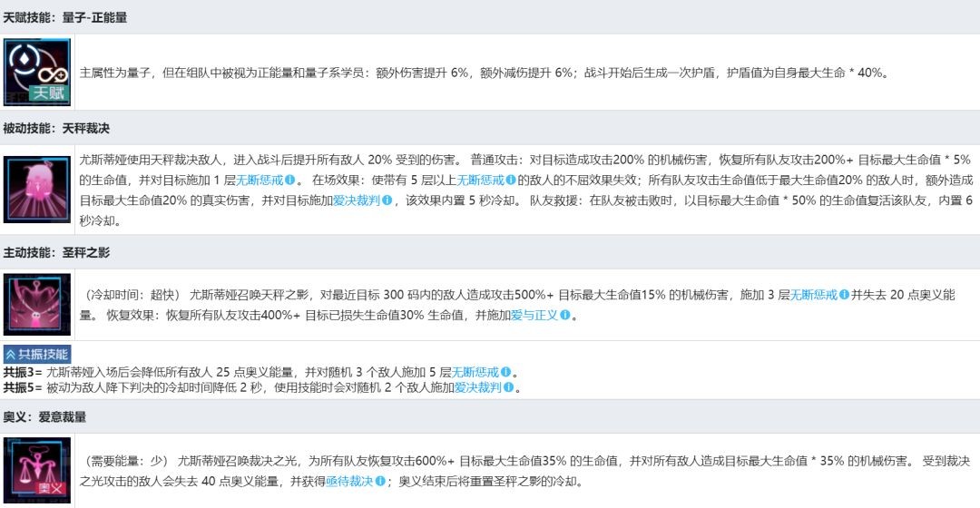Select heading 主动技能：圣秤之影
This screenshot has height=508, width=980.
tap(56, 252)
